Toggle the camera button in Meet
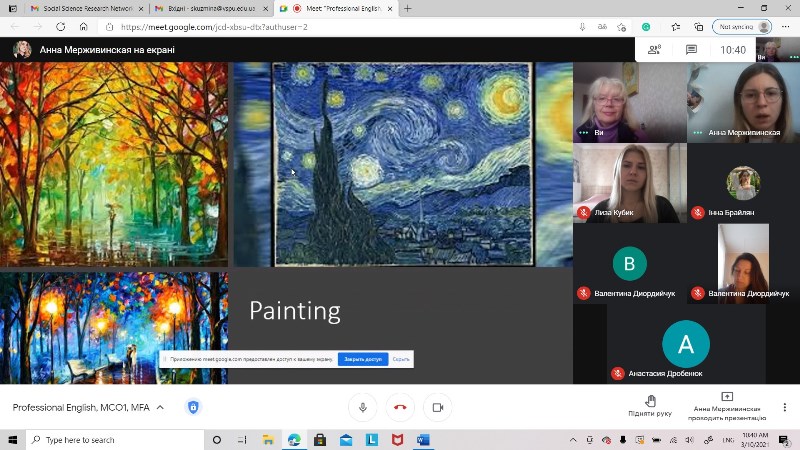The width and height of the screenshot is (800, 450). click(x=438, y=407)
